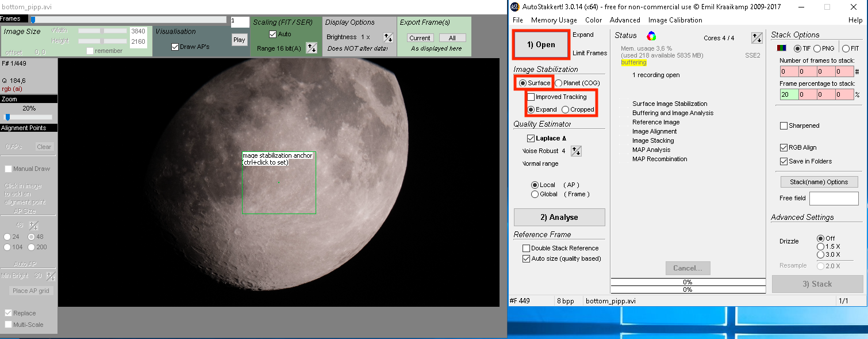Screen dimensions: 868x339
Task: Click the Stack(name) Options button
Action: click(819, 182)
